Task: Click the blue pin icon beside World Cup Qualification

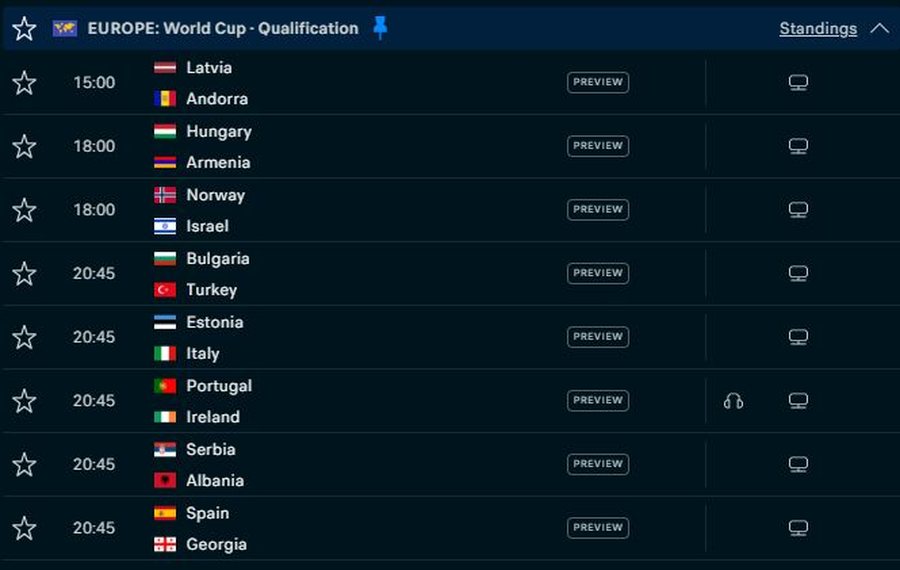Action: point(380,28)
